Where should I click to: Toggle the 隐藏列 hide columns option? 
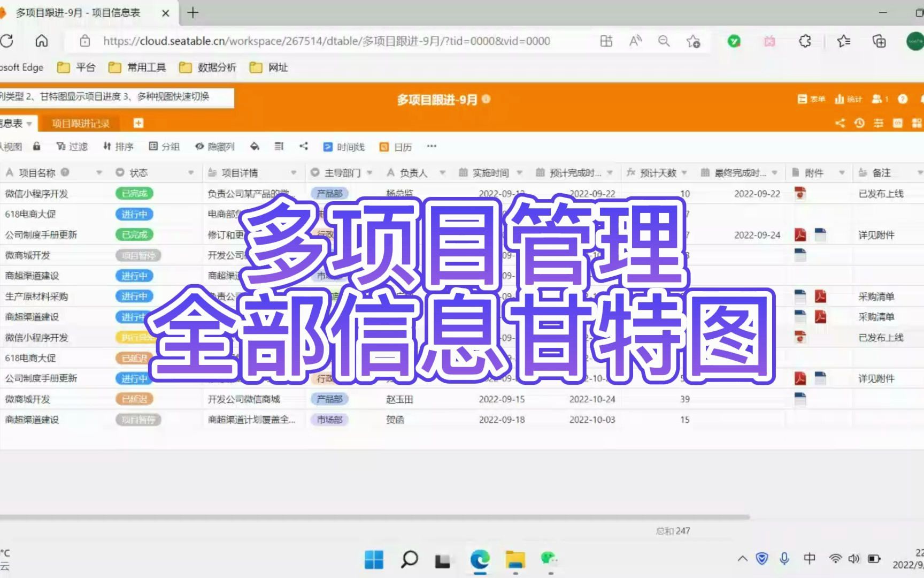[215, 147]
